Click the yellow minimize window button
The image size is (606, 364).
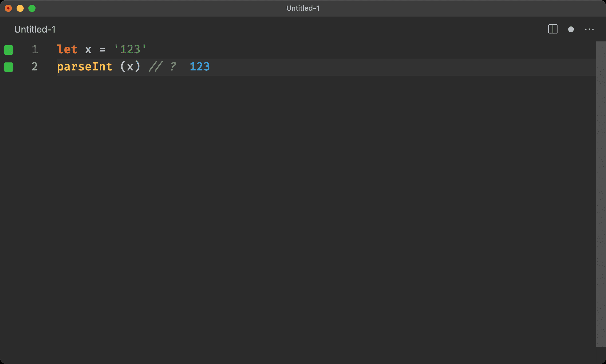point(20,8)
